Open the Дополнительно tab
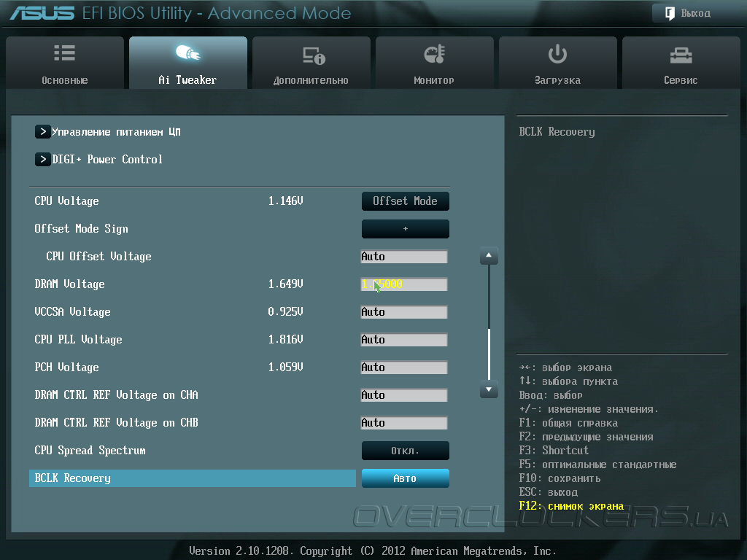 (x=311, y=63)
